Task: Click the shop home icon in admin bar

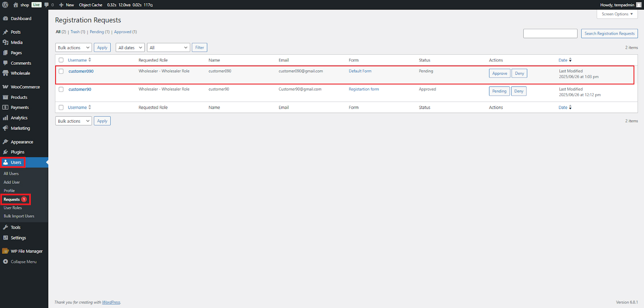Action: point(16,5)
